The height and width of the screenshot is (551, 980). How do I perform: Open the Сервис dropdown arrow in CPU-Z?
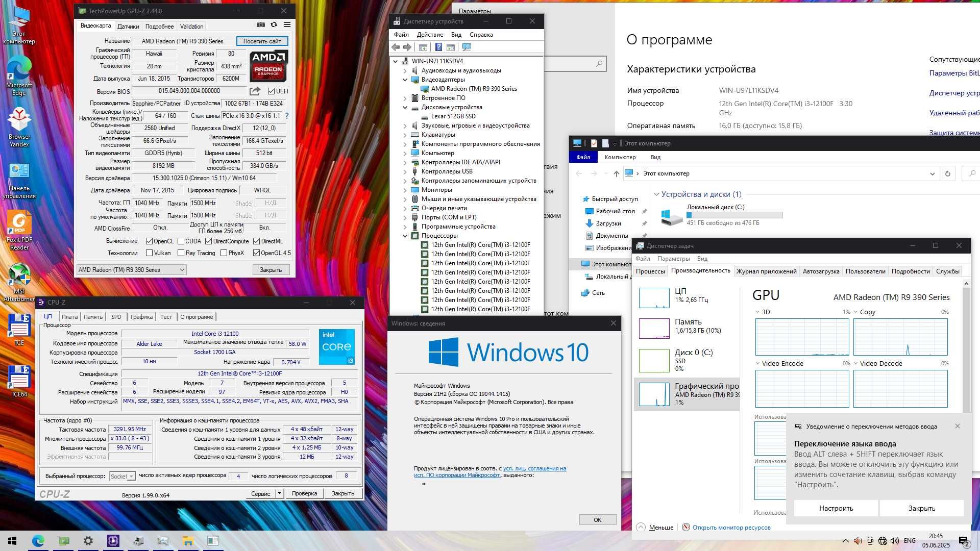[x=279, y=493]
